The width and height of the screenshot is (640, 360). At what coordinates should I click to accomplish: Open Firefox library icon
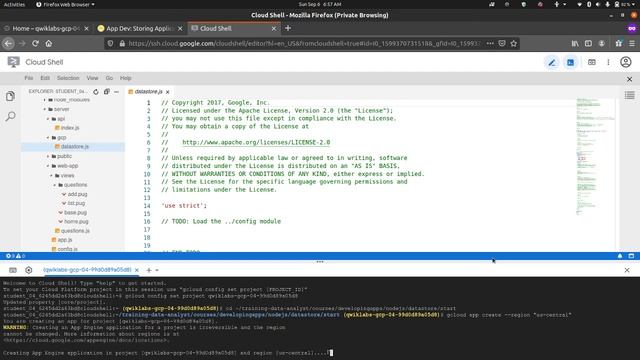pos(575,43)
